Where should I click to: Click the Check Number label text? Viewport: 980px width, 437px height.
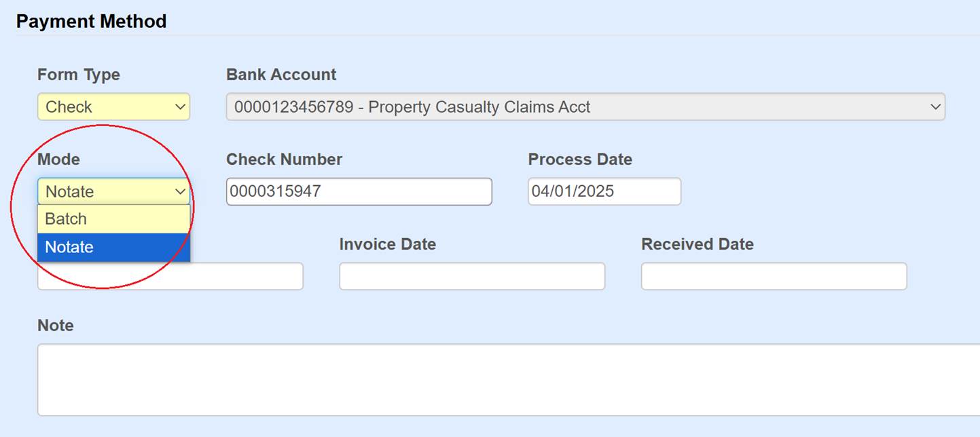[284, 159]
